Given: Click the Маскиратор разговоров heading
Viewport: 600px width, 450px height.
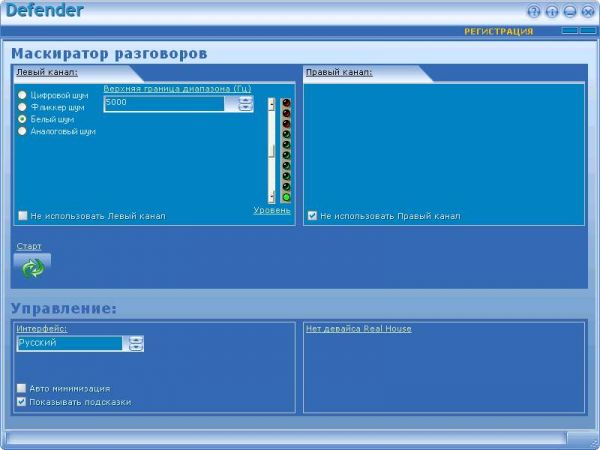Looking at the screenshot, I should click(x=109, y=54).
